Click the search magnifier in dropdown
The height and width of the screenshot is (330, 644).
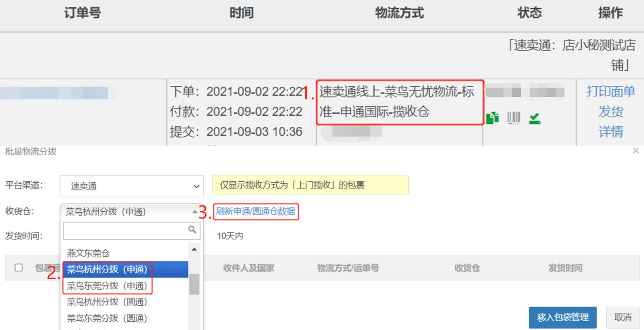(192, 230)
